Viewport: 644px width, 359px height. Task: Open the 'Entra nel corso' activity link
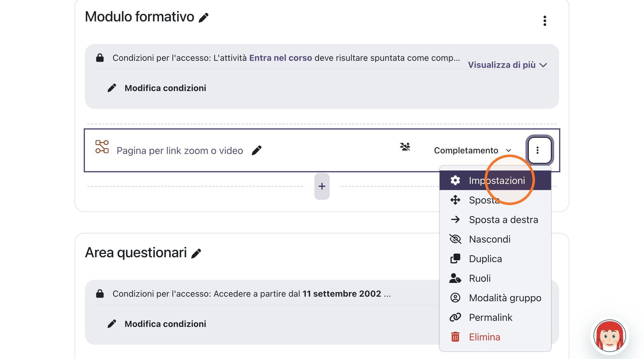[280, 58]
